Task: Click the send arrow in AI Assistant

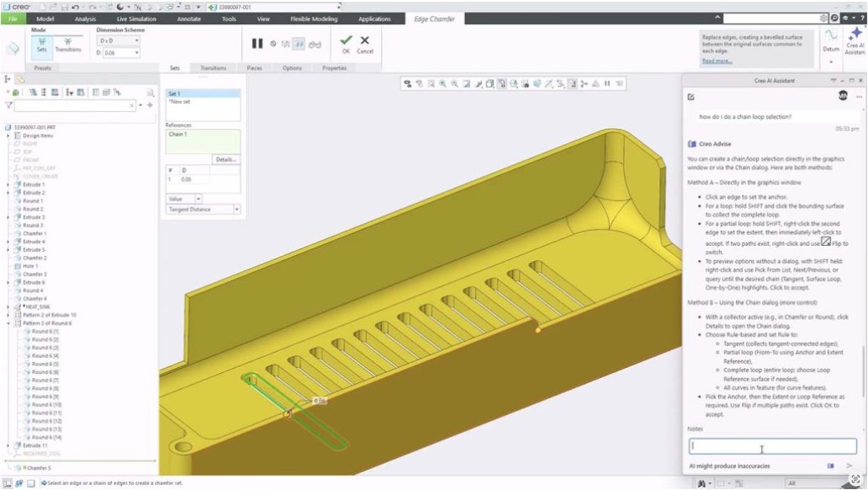Action: (x=849, y=466)
